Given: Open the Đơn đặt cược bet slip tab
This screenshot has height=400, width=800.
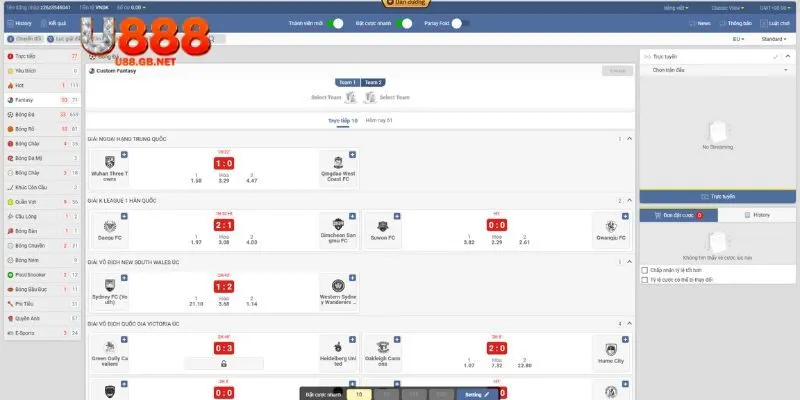Looking at the screenshot, I should point(679,215).
